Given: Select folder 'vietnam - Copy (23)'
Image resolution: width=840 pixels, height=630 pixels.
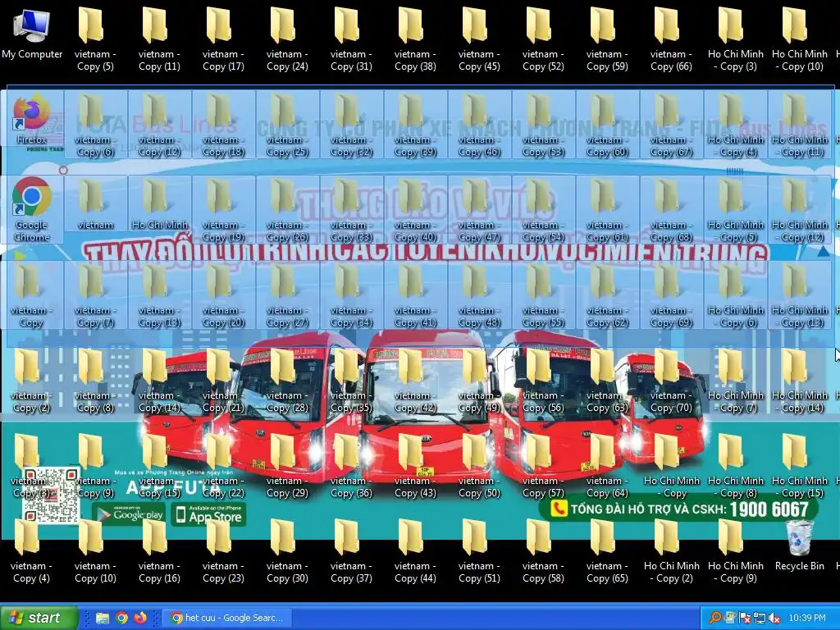Looking at the screenshot, I should pyautogui.click(x=223, y=550).
